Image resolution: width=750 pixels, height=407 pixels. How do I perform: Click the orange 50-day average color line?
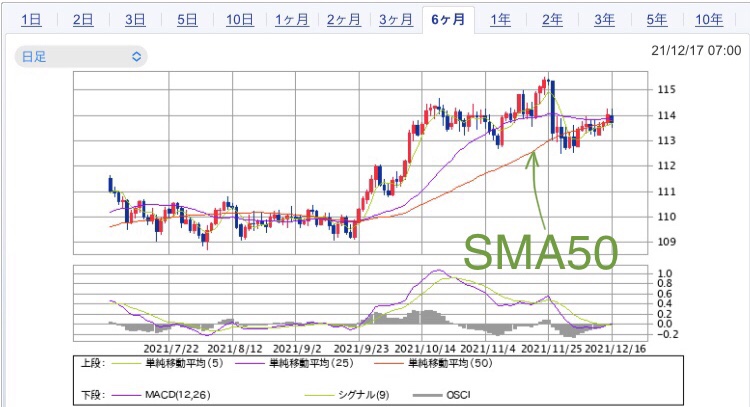pos(389,364)
